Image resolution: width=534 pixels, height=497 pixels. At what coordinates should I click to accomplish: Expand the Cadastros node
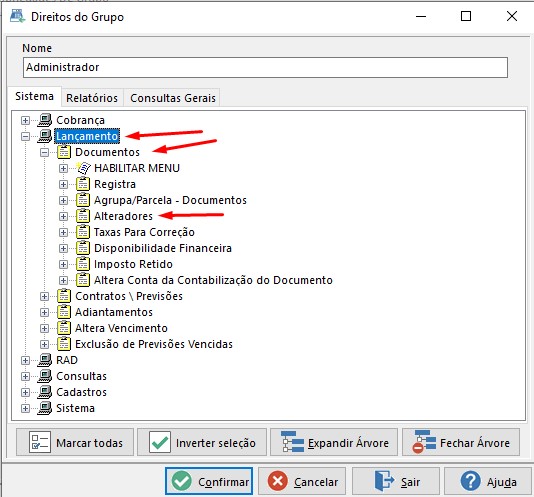(x=25, y=392)
